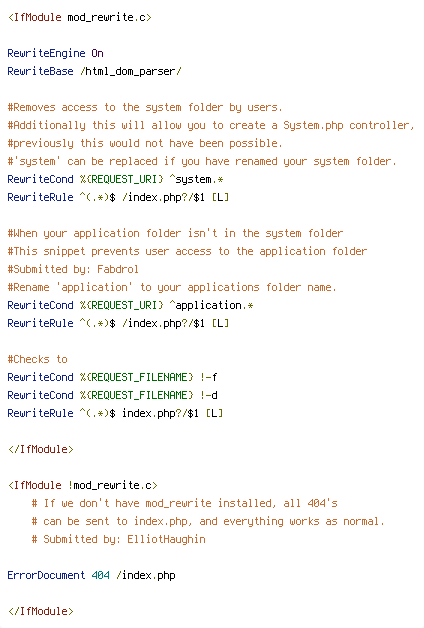Click the ^system.* condition pattern

point(196,179)
